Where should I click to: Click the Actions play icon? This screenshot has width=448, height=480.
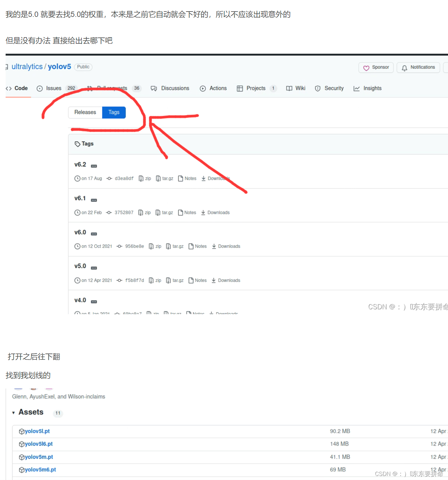coord(203,89)
